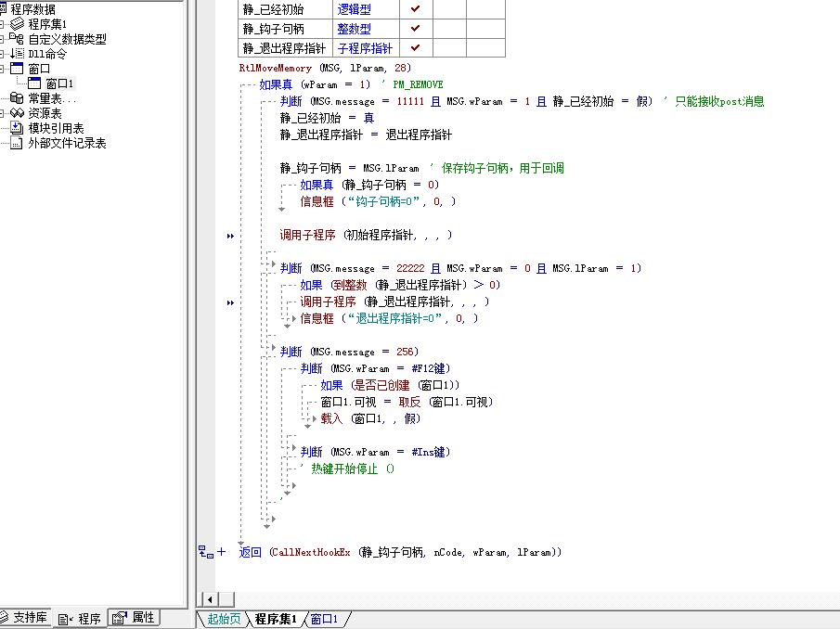This screenshot has height=629, width=840.
Task: Click the horizontal scrollbar left arrow
Action: click(x=208, y=598)
